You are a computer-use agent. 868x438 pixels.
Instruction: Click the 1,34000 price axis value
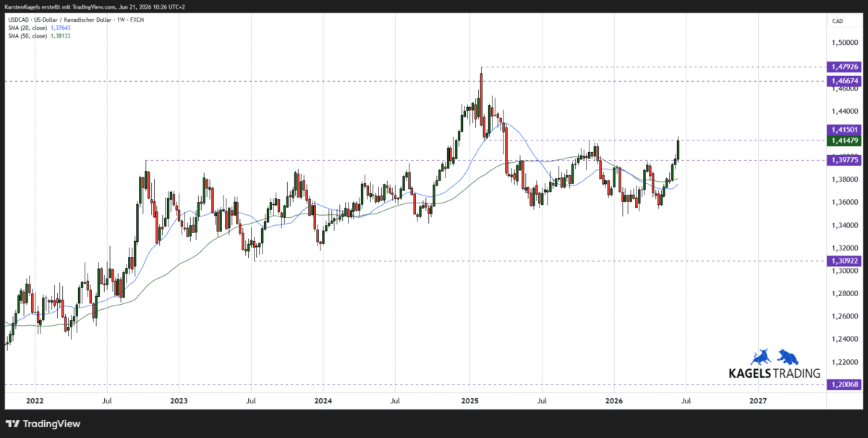(x=845, y=225)
